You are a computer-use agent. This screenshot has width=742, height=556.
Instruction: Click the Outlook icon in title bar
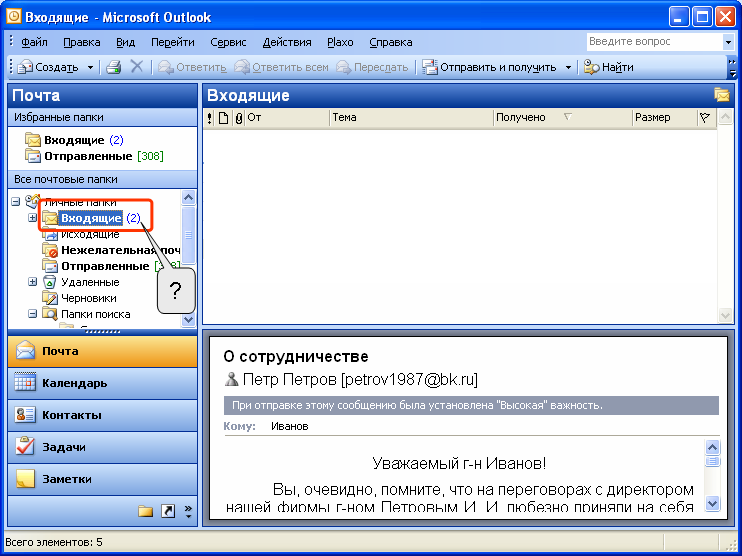click(14, 17)
